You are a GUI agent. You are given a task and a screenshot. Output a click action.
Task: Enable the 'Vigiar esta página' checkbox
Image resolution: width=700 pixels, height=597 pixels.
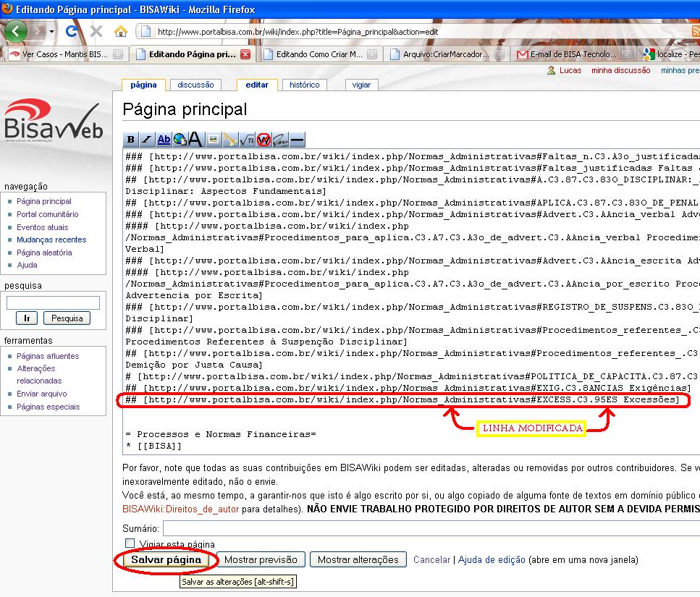[130, 543]
